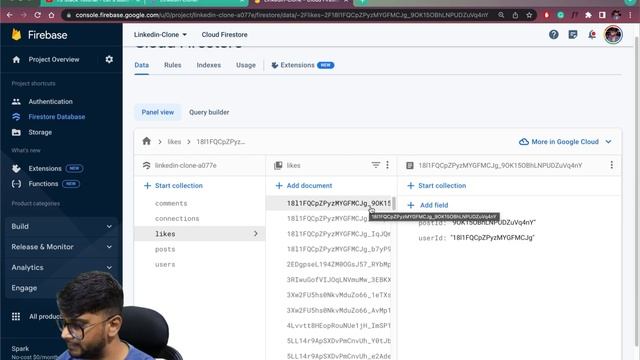
Task: Click the Firebase logo icon
Action: point(16,35)
